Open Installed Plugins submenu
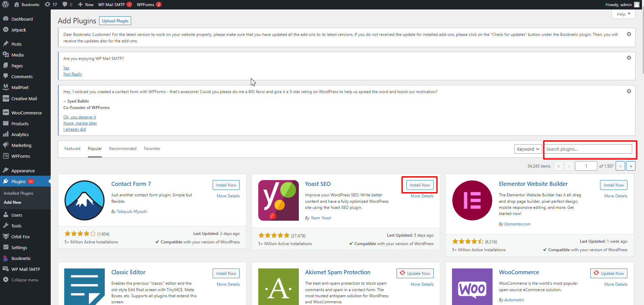The width and height of the screenshot is (644, 305). point(19,193)
